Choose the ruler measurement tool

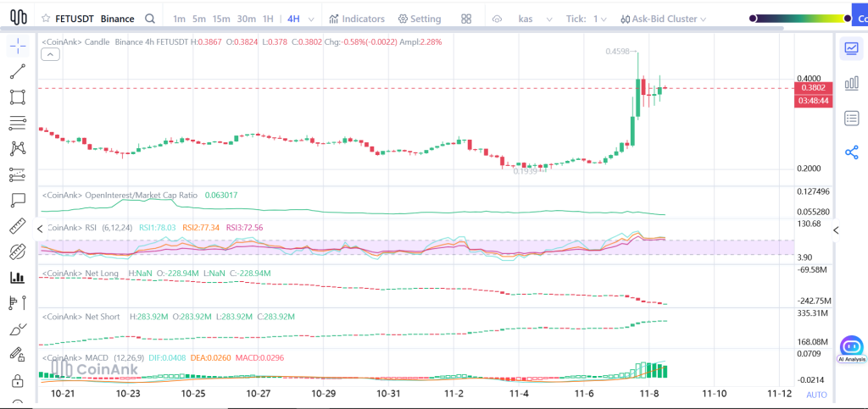[18, 226]
